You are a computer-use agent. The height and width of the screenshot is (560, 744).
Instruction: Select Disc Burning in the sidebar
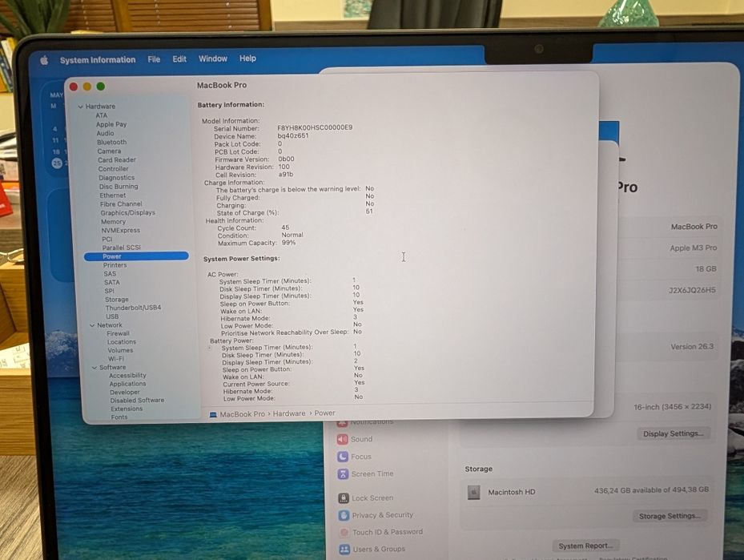click(119, 187)
